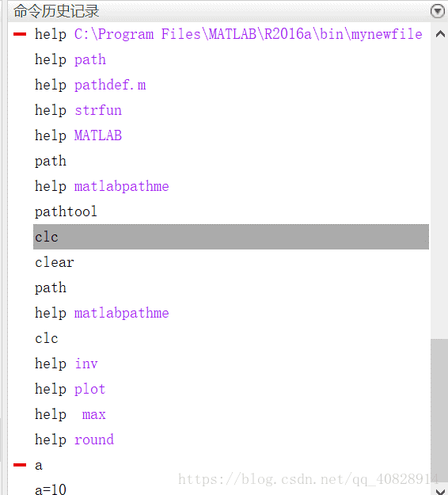Select the 'help max' entry
Image resolution: width=448 pixels, height=495 pixels.
70,414
